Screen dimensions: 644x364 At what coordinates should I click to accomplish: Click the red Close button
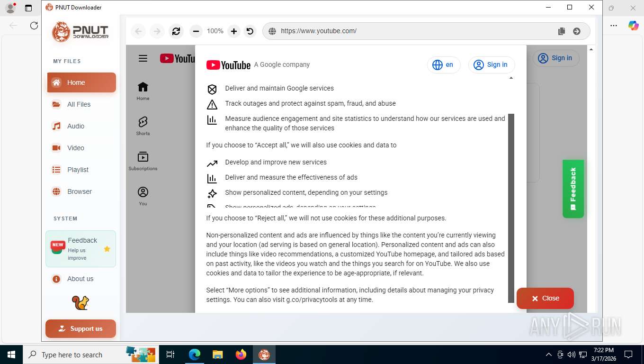pos(545,298)
